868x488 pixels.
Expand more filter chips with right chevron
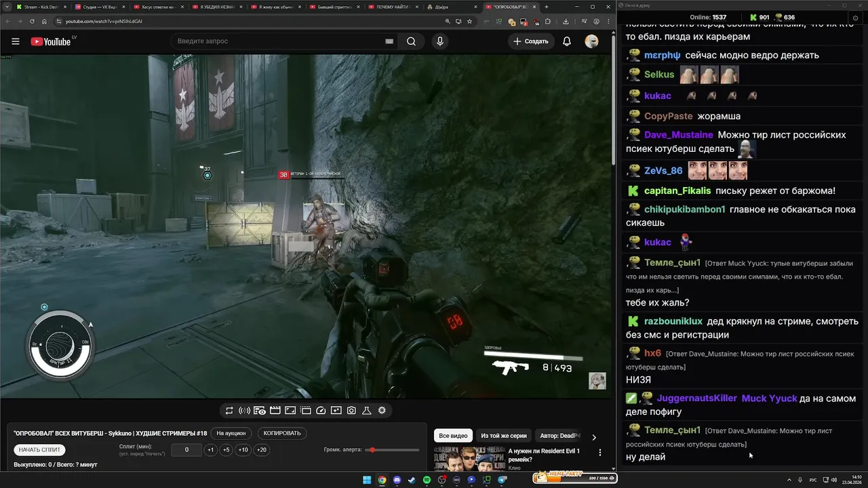tap(594, 437)
